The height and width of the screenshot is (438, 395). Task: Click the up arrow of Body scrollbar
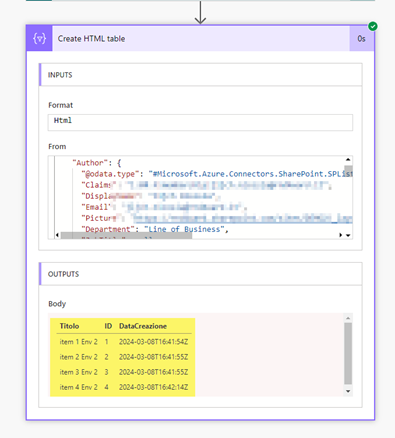348,318
